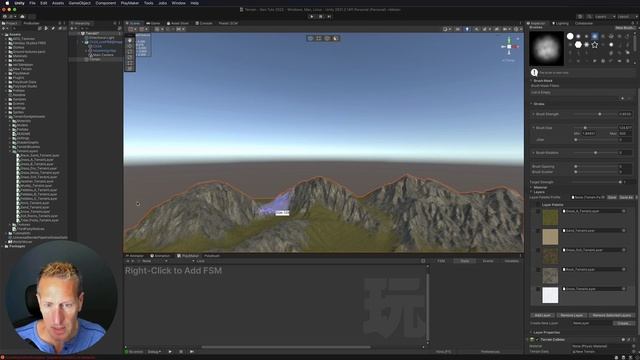Toggle the Snow_TerrainLayer checkbox
The width and height of the screenshot is (640, 360).
(x=538, y=289)
